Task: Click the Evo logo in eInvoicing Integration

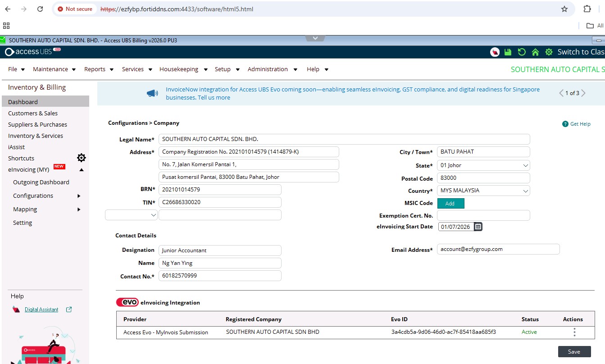Action: pyautogui.click(x=127, y=302)
